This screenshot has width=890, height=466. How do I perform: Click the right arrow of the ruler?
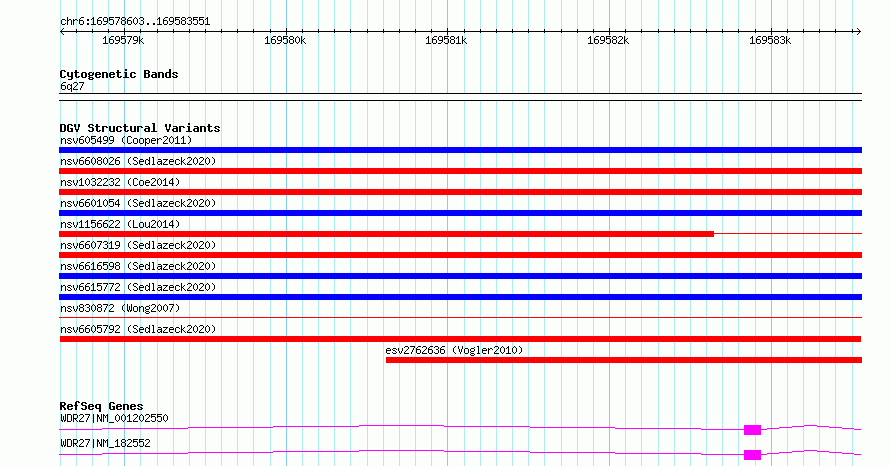858,32
